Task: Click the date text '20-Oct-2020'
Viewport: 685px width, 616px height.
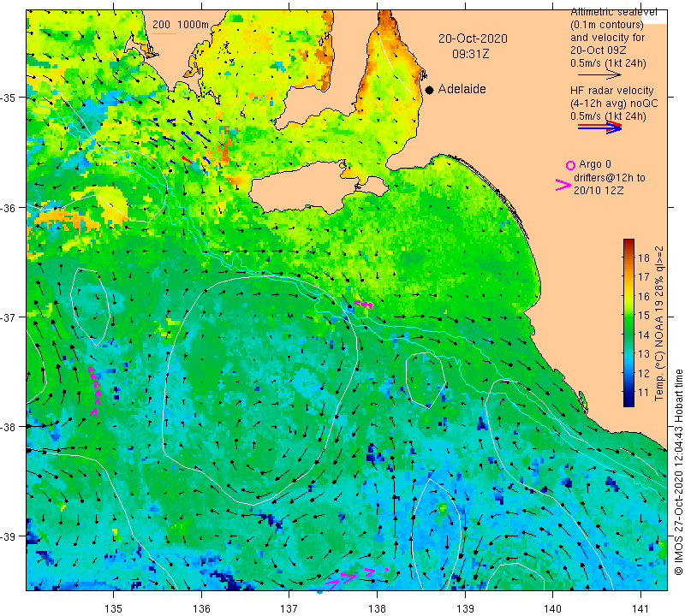Action: click(473, 38)
